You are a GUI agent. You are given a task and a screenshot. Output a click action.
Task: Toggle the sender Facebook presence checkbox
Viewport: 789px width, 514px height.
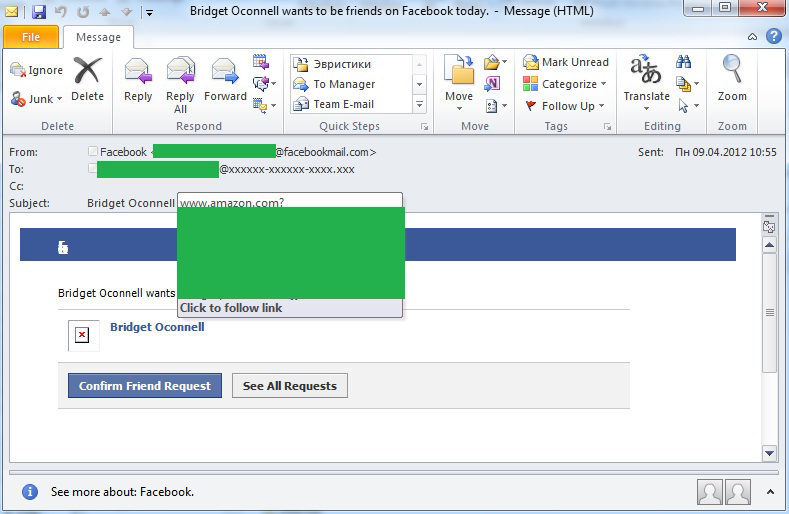click(x=93, y=151)
